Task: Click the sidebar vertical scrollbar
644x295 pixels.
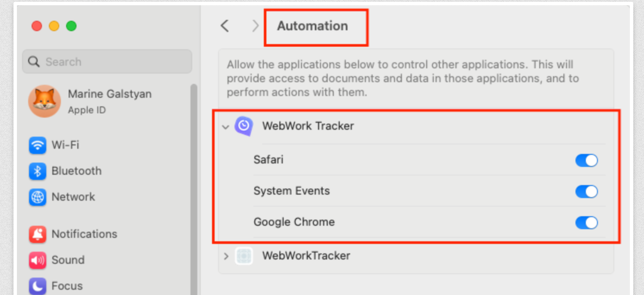Action: [x=194, y=190]
